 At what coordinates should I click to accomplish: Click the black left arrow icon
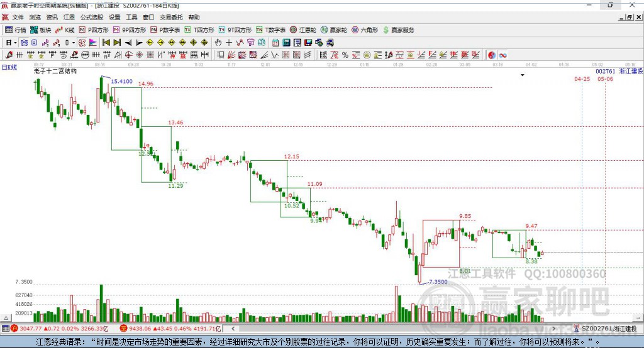click(128, 43)
